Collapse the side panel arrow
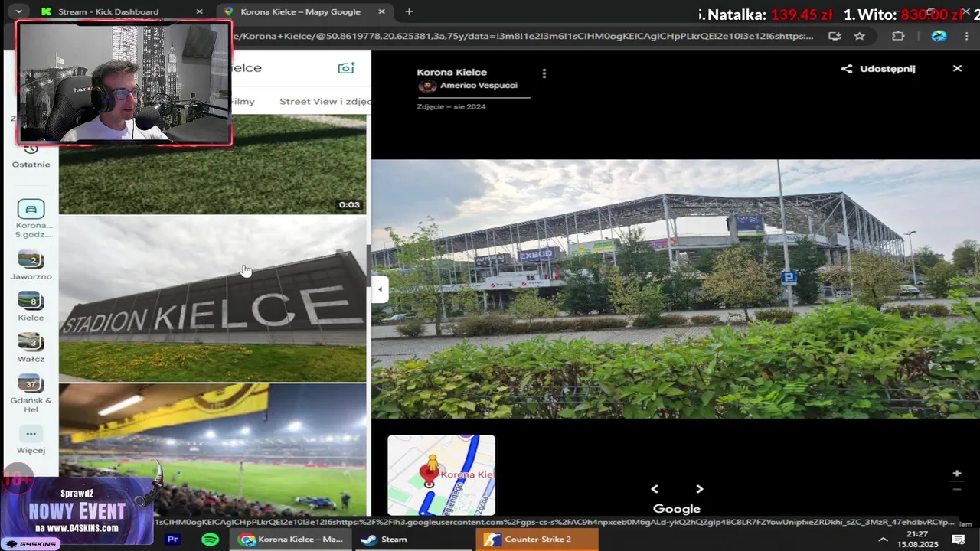The height and width of the screenshot is (551, 980). tap(380, 289)
